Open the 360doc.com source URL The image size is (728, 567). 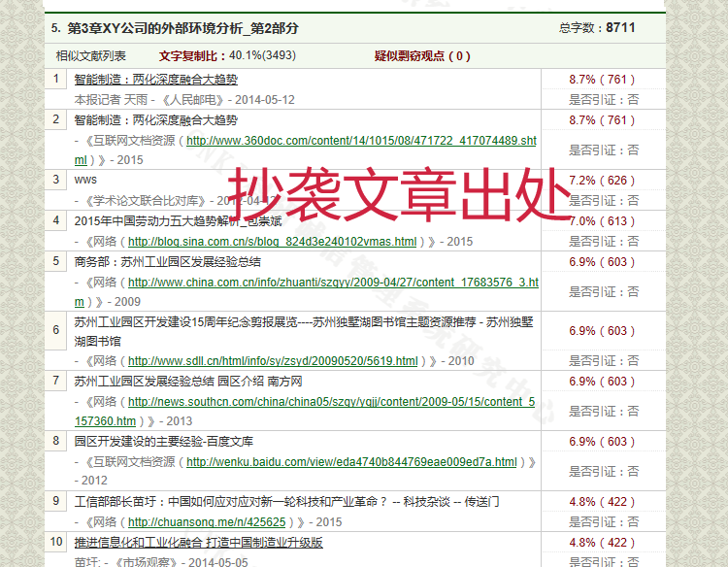click(x=360, y=141)
